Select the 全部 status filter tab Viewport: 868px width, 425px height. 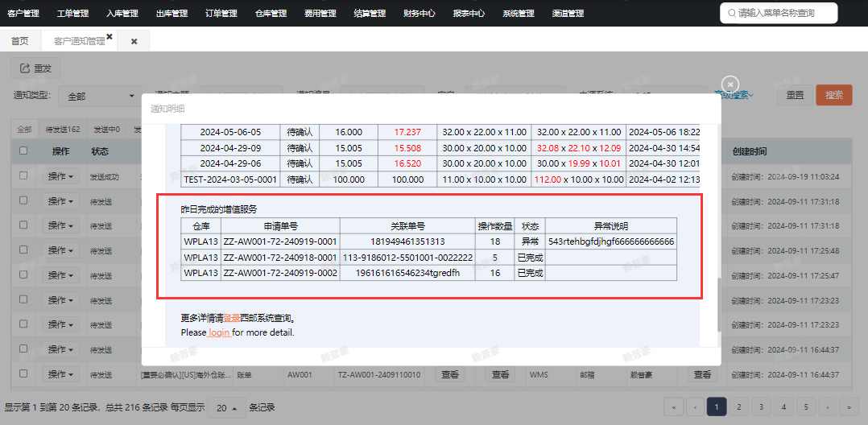point(24,130)
